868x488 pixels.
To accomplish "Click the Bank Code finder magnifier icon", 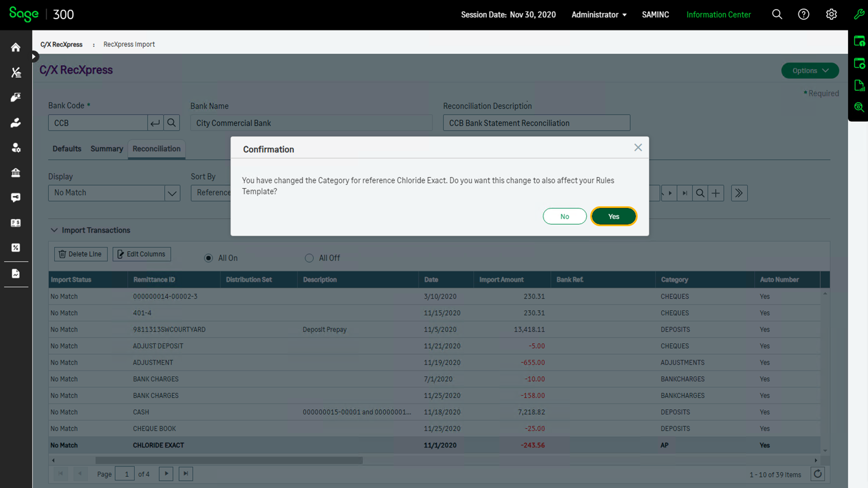I will 171,123.
